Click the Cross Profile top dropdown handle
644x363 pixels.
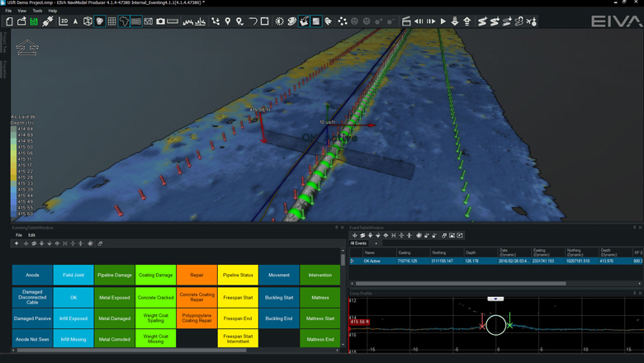(495, 299)
